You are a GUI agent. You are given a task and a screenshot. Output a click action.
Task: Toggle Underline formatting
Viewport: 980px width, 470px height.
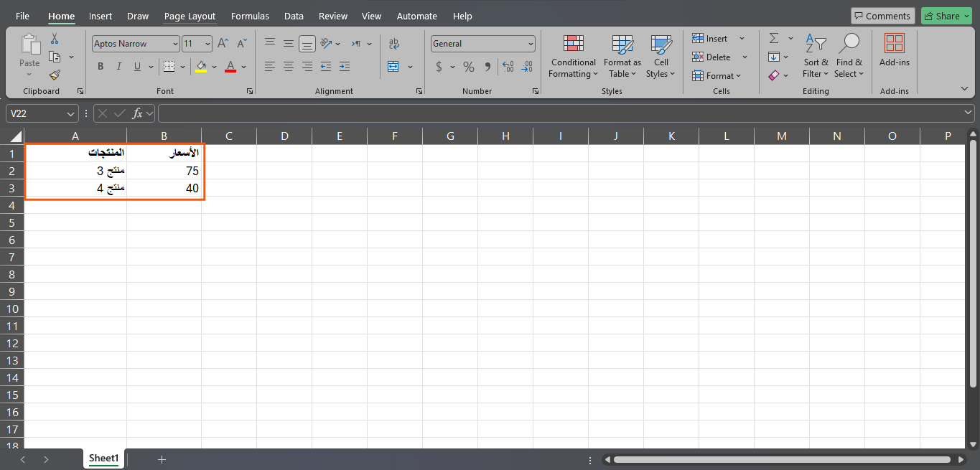click(137, 67)
